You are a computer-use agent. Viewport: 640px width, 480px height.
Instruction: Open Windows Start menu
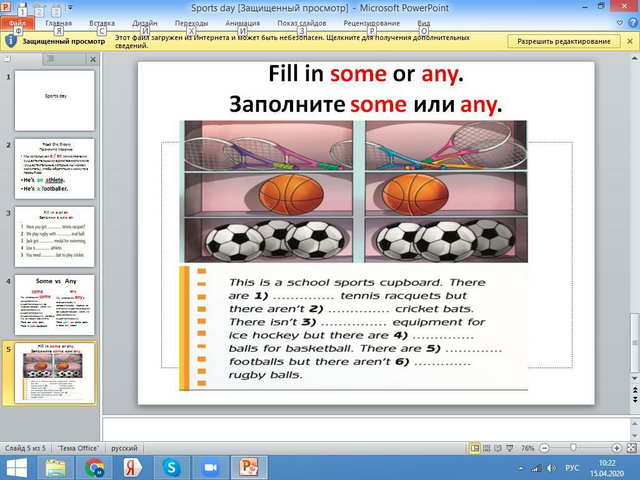click(17, 467)
